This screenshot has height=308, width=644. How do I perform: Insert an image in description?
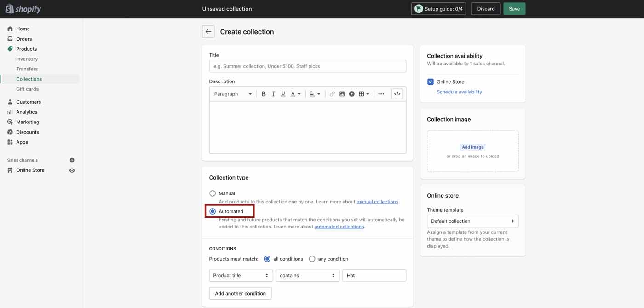click(x=342, y=94)
